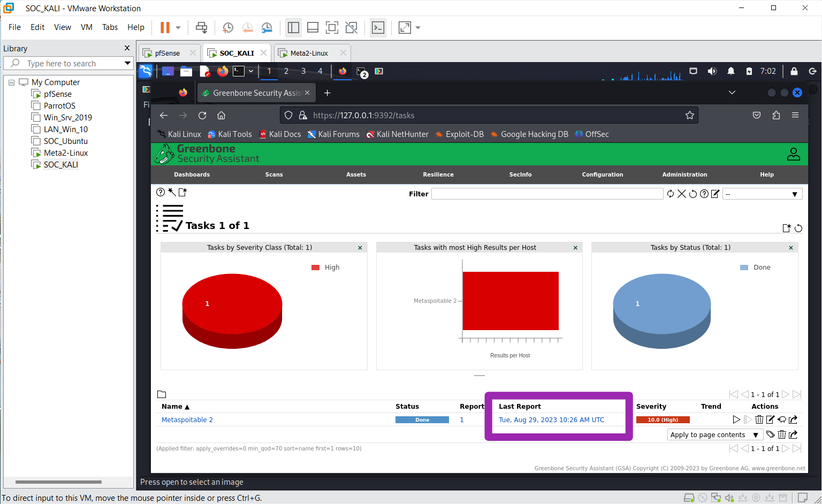The image size is (822, 504).
Task: Open the Tasks help icon
Action: [x=161, y=192]
